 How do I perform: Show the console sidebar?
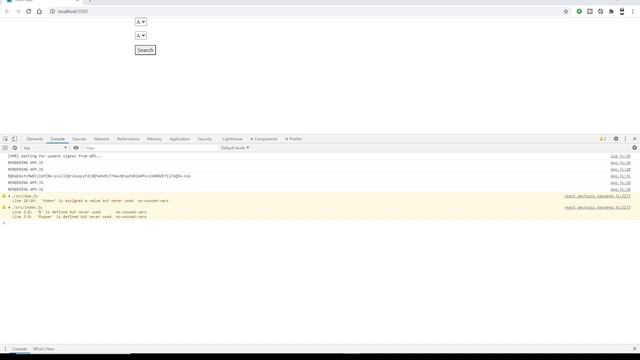(5, 148)
